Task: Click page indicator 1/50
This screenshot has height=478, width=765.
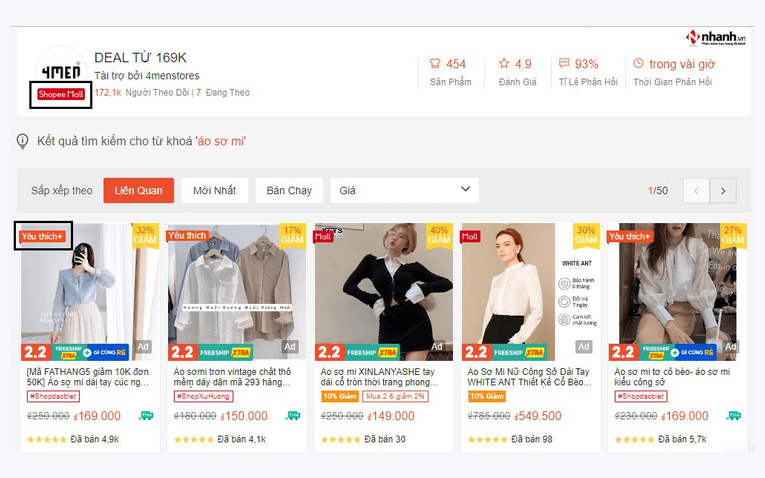Action: [658, 191]
